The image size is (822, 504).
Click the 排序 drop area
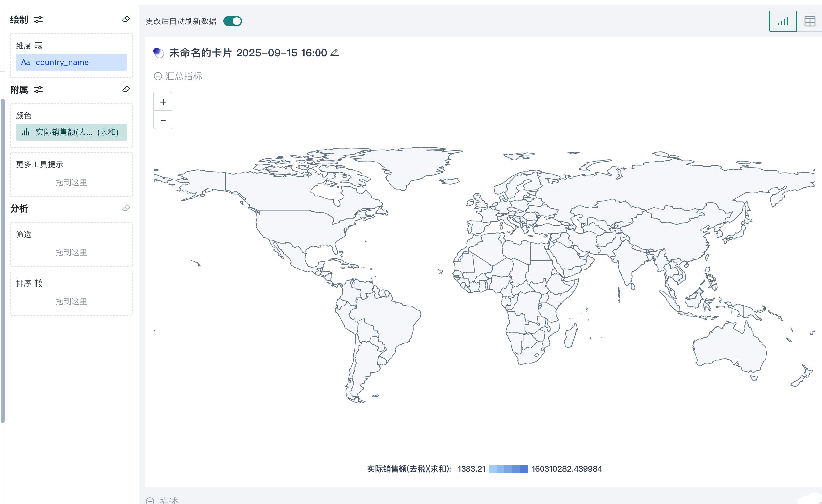(x=71, y=301)
